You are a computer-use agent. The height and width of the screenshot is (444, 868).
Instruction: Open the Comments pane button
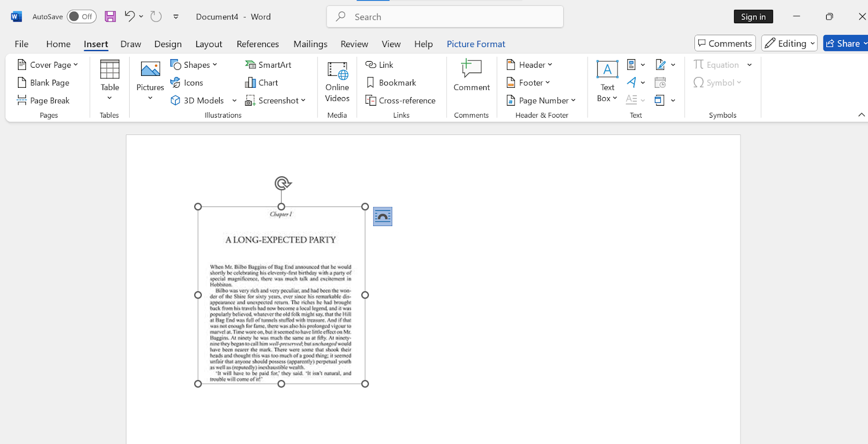click(725, 43)
